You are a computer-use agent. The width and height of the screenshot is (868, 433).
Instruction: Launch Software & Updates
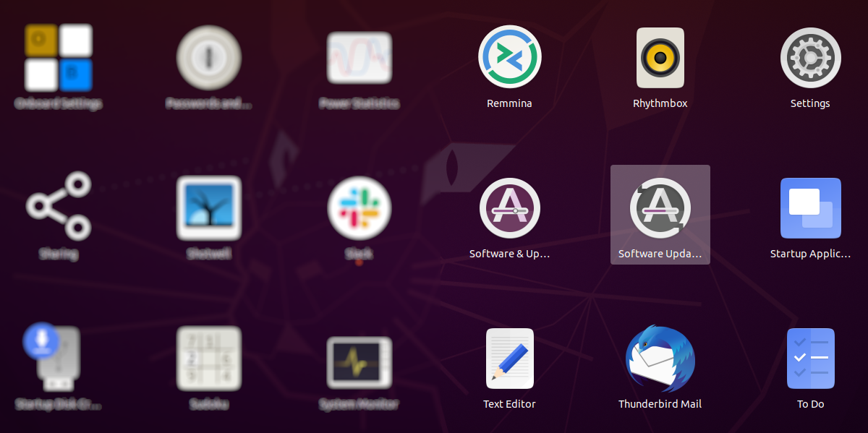coord(509,207)
